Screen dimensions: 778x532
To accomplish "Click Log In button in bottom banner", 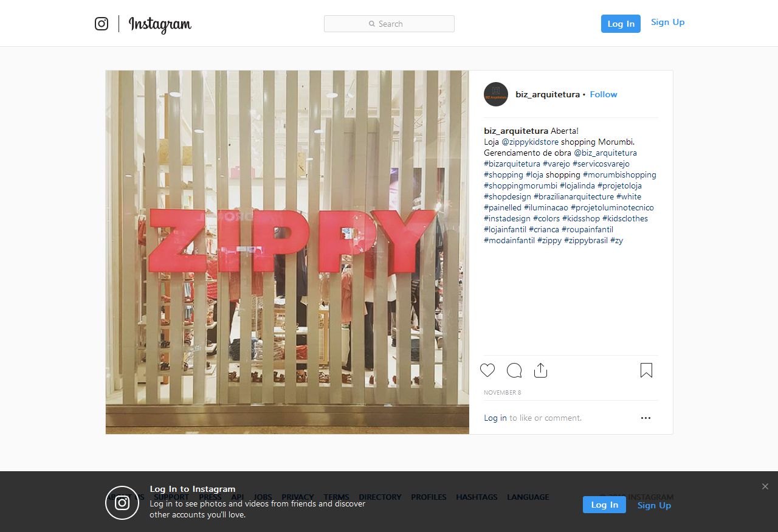I will pyautogui.click(x=604, y=505).
